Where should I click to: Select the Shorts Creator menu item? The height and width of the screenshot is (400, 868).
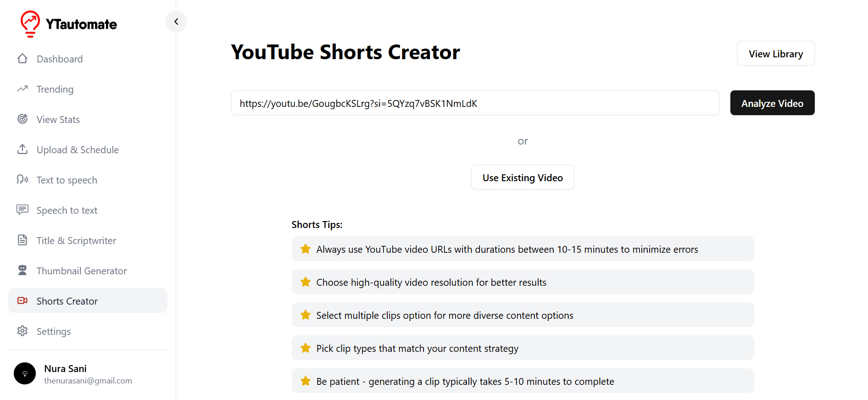[88, 301]
